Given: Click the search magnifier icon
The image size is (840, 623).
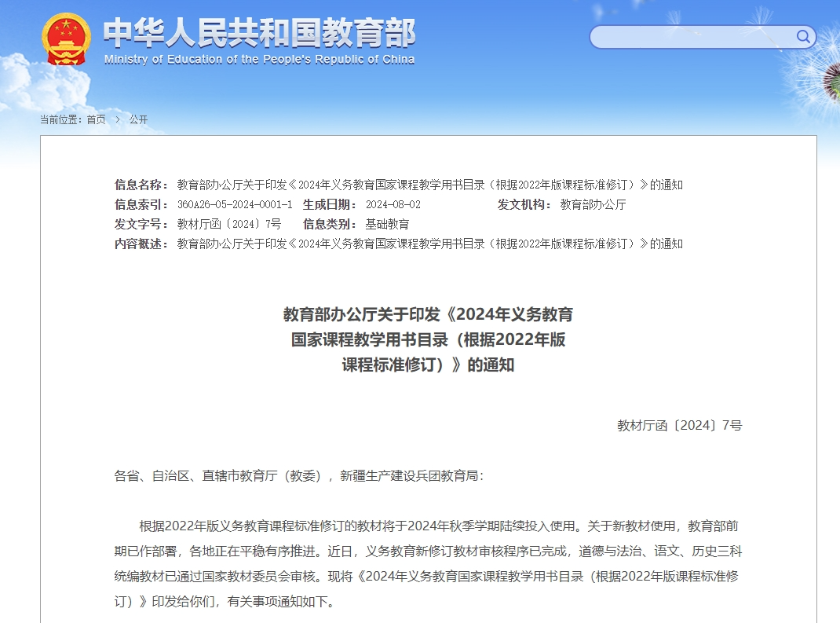Looking at the screenshot, I should coord(803,36).
